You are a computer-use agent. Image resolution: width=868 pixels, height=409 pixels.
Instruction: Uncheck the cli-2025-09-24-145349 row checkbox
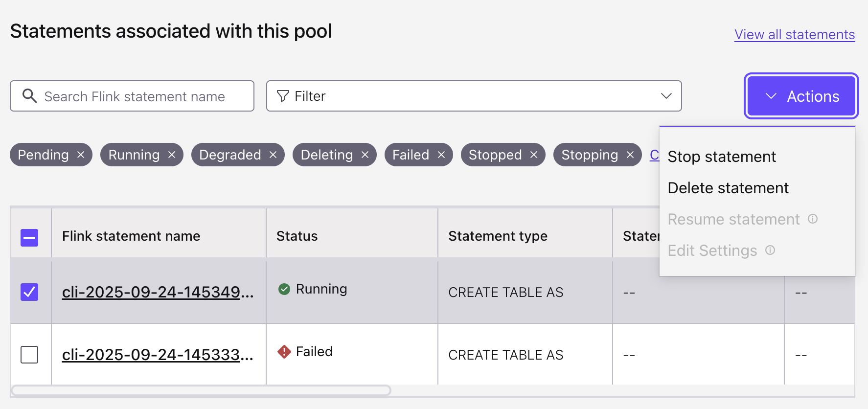point(29,292)
